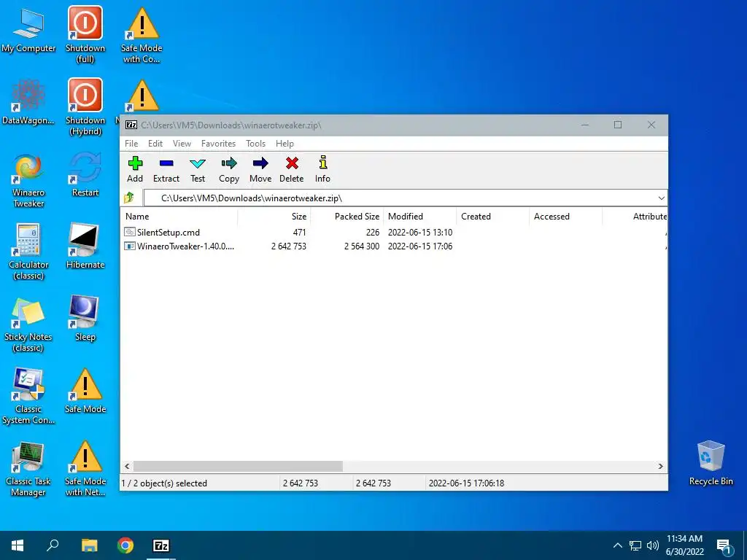Open the View menu

(182, 144)
